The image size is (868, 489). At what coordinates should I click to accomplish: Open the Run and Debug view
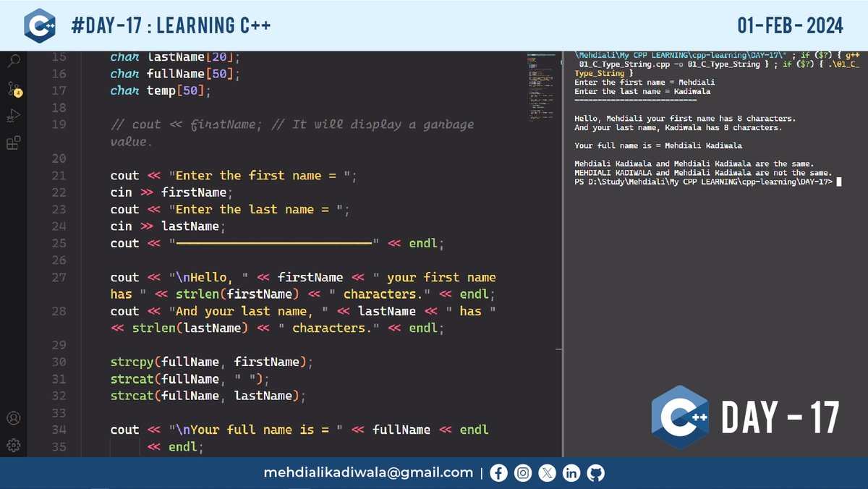tap(13, 116)
